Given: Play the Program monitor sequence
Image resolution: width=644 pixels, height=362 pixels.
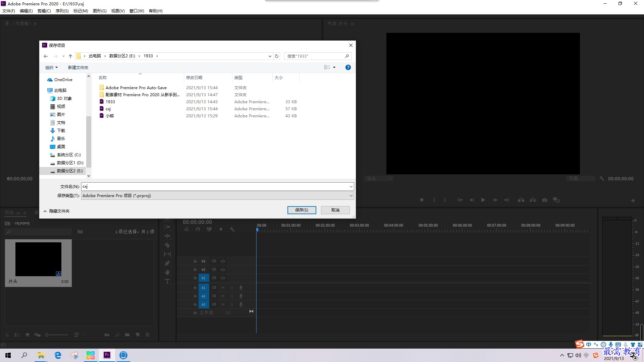Looking at the screenshot, I should 483,200.
